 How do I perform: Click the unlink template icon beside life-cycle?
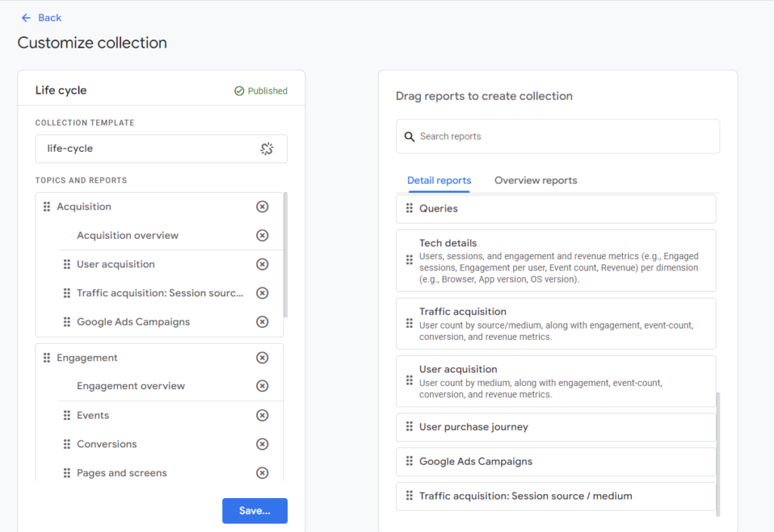click(267, 149)
